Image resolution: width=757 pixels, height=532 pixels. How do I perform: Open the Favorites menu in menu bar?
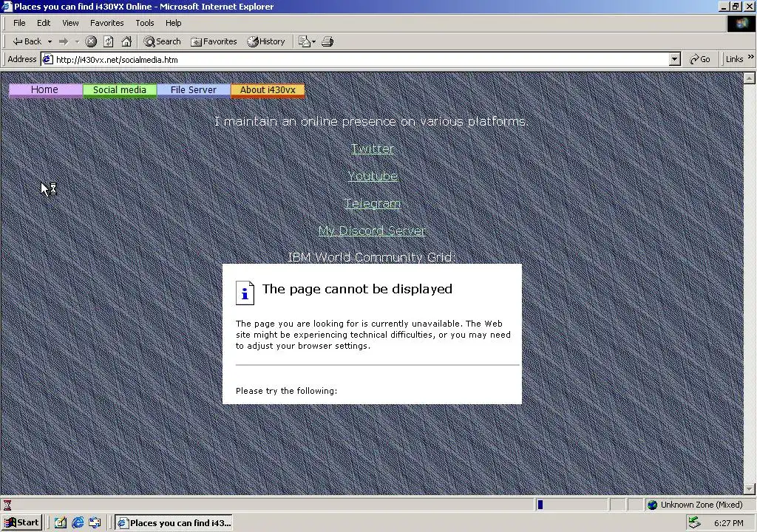click(x=106, y=23)
